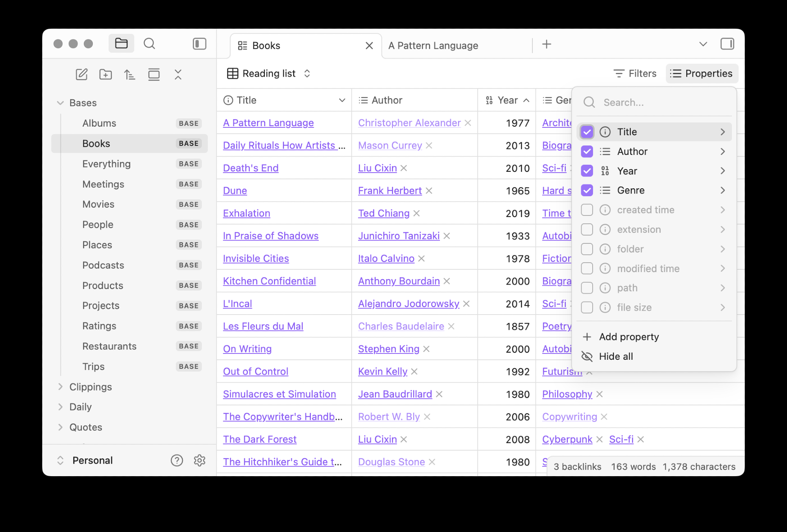
Task: Open the help icon
Action: click(x=177, y=460)
